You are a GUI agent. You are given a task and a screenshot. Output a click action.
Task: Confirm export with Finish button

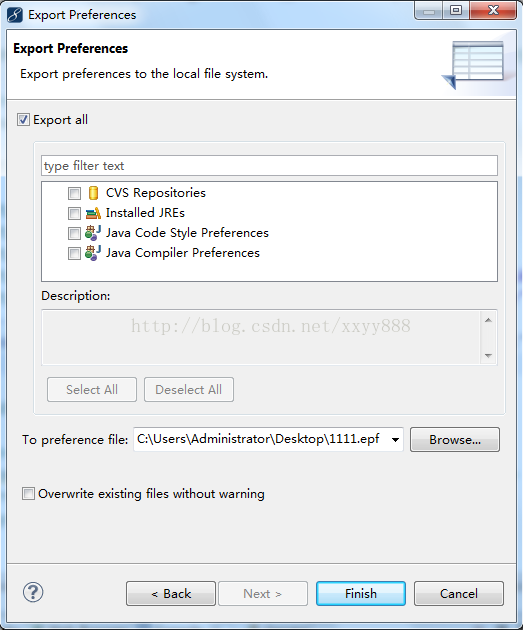[x=361, y=593]
